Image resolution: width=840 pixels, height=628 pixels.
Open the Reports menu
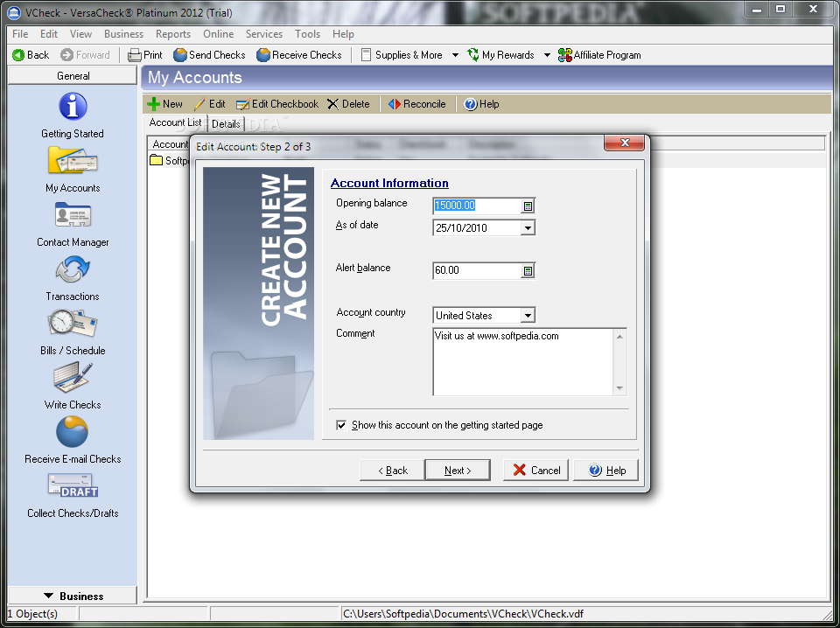click(173, 34)
